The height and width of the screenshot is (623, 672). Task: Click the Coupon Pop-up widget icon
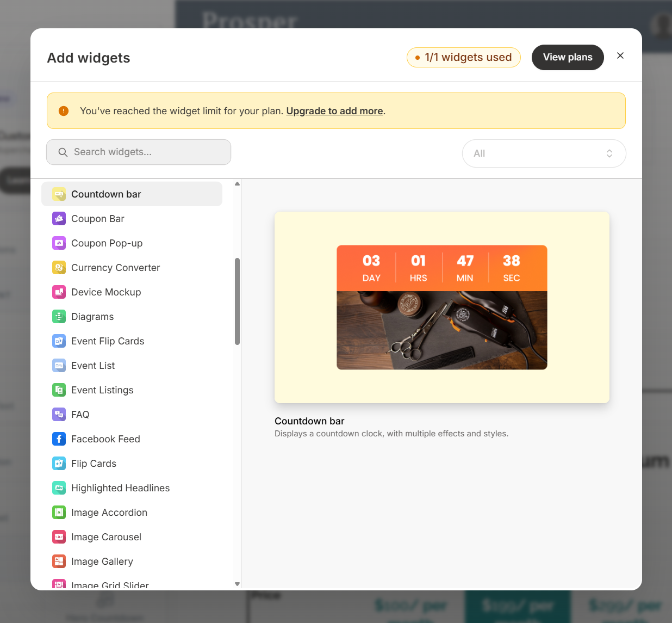point(59,243)
